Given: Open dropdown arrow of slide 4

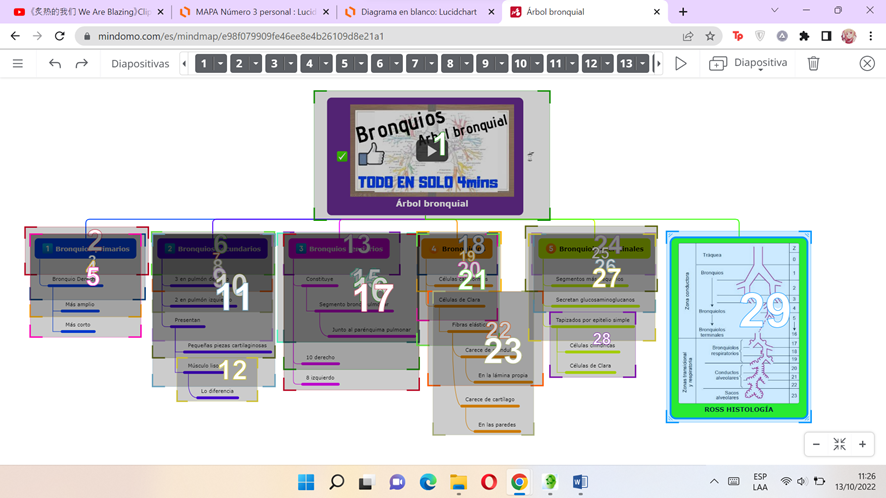Looking at the screenshot, I should tap(326, 63).
